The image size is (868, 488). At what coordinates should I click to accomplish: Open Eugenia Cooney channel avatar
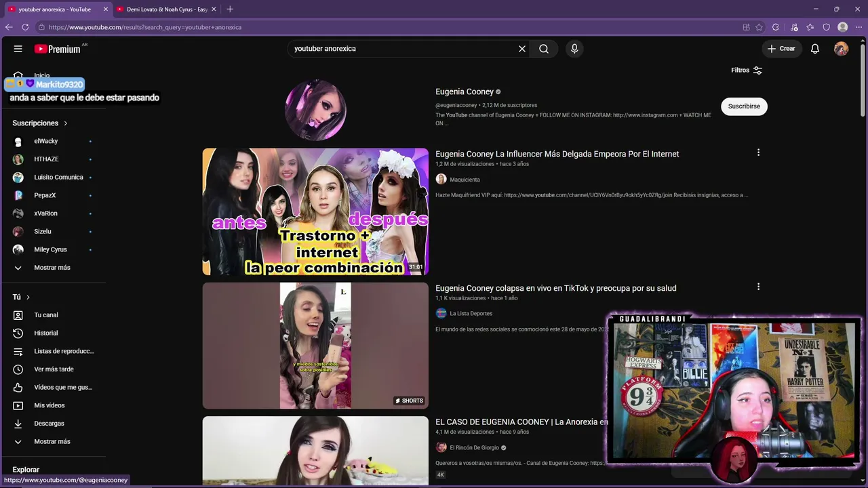(x=315, y=110)
